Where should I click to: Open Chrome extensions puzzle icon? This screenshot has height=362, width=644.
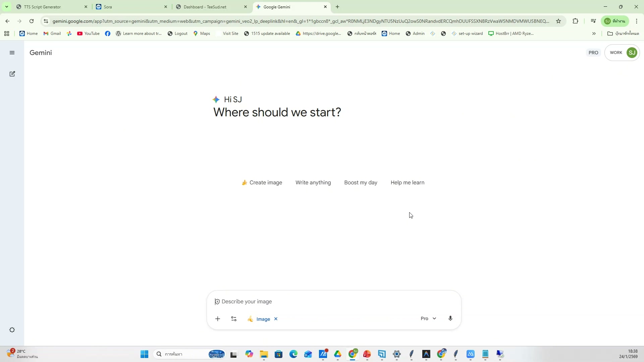(576, 21)
